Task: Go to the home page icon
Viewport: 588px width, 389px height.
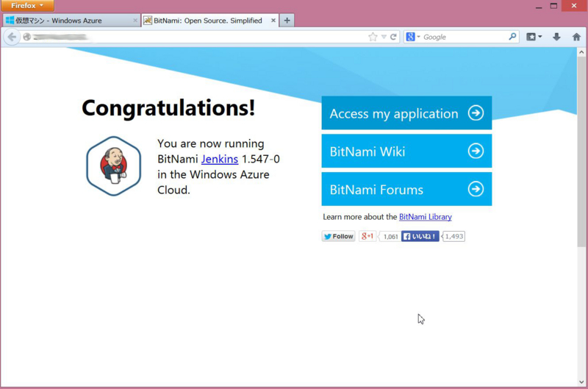Action: [576, 37]
